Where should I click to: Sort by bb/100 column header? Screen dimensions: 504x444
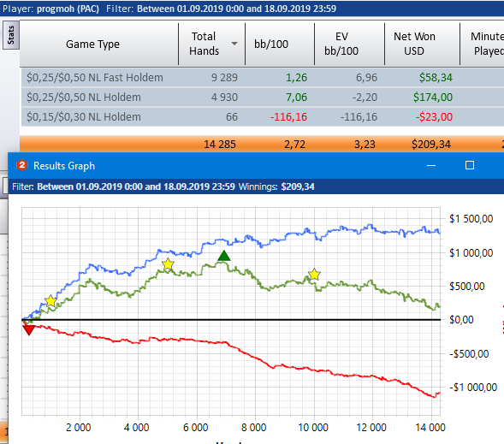coord(280,44)
